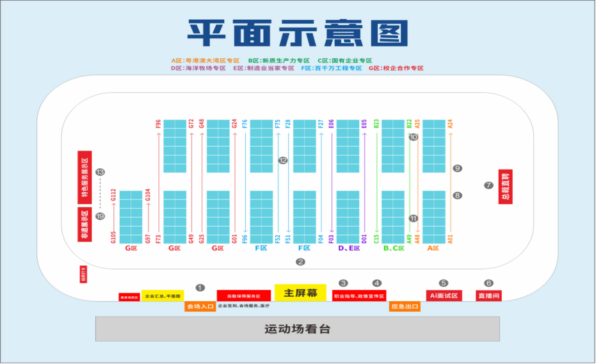Click the D、E区 zone label
The height and width of the screenshot is (364, 596).
pos(349,248)
